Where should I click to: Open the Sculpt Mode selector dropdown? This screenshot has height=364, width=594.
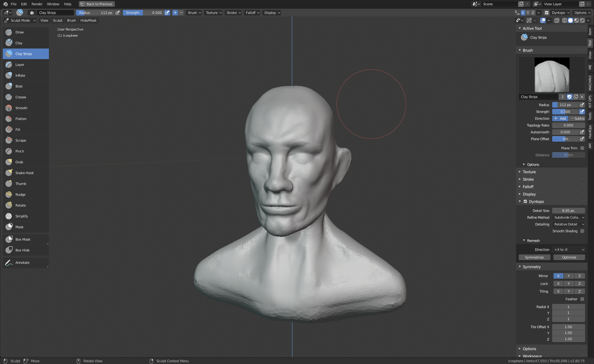(20, 20)
